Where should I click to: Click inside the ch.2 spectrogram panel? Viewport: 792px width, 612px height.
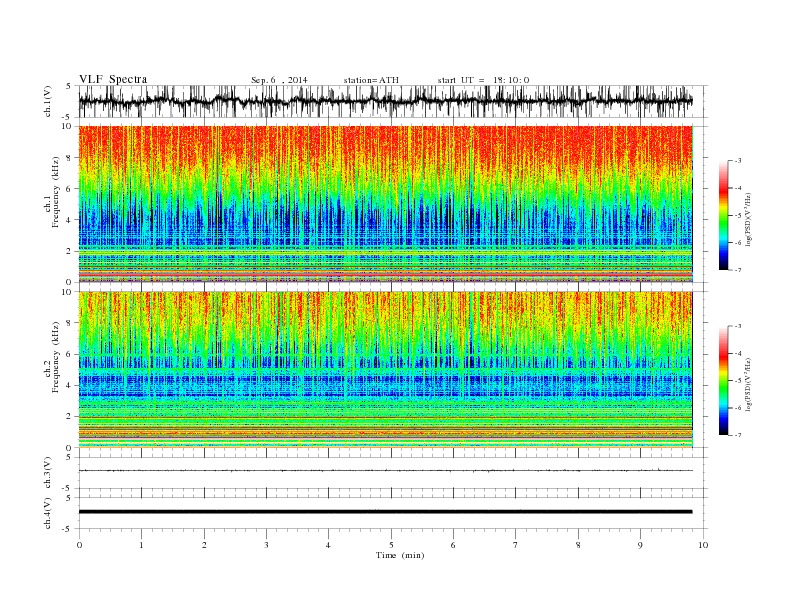[x=386, y=370]
